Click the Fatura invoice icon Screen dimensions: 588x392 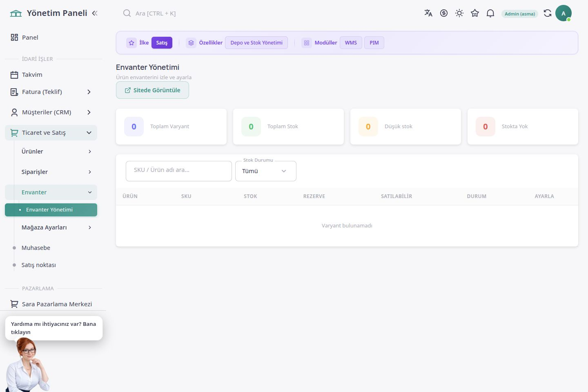tap(14, 92)
